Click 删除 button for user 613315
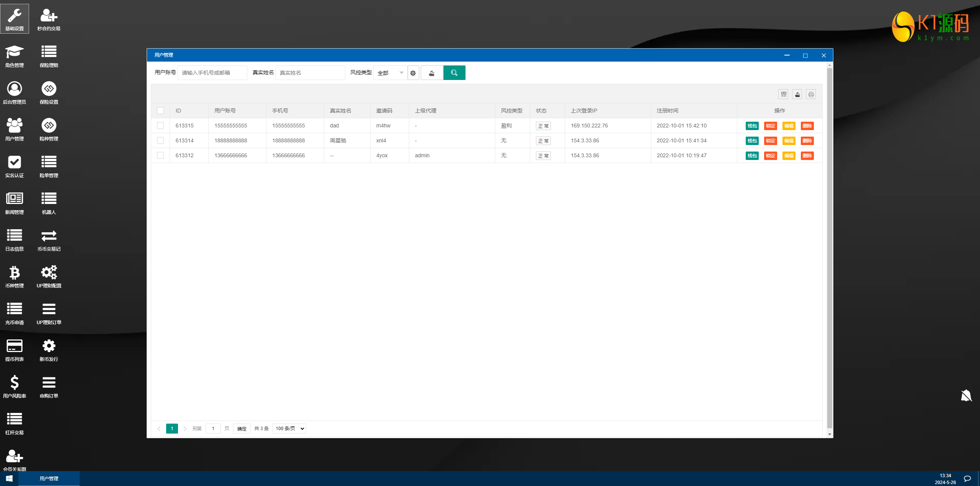 click(807, 126)
